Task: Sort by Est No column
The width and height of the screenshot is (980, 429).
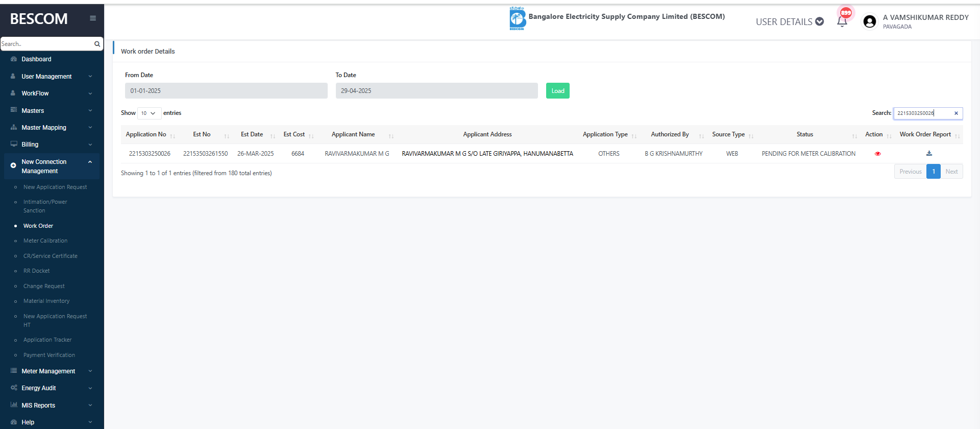Action: click(x=206, y=135)
